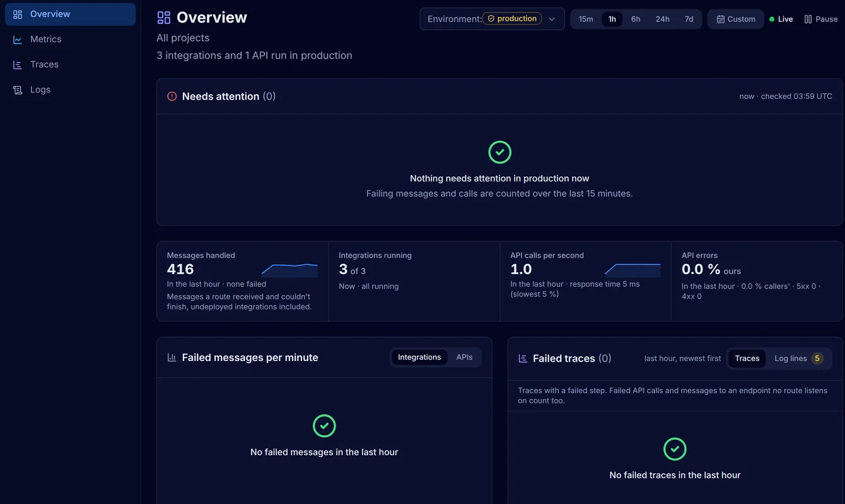Click the green check above No failed traces
This screenshot has width=845, height=504.
[x=675, y=449]
